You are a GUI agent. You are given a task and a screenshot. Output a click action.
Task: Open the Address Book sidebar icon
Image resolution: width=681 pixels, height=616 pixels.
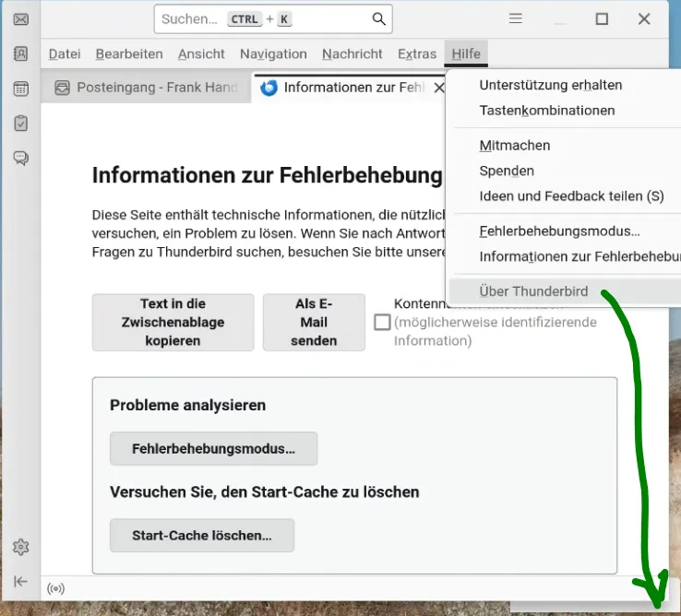click(x=21, y=53)
